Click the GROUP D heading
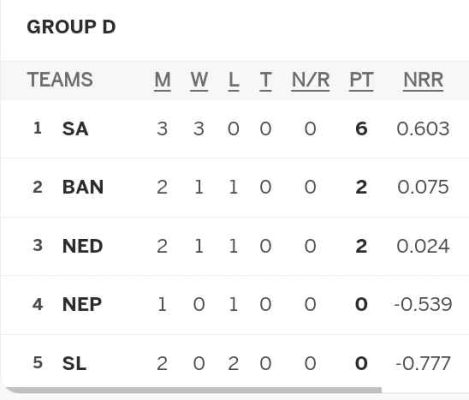This screenshot has height=400, width=469. pyautogui.click(x=71, y=27)
